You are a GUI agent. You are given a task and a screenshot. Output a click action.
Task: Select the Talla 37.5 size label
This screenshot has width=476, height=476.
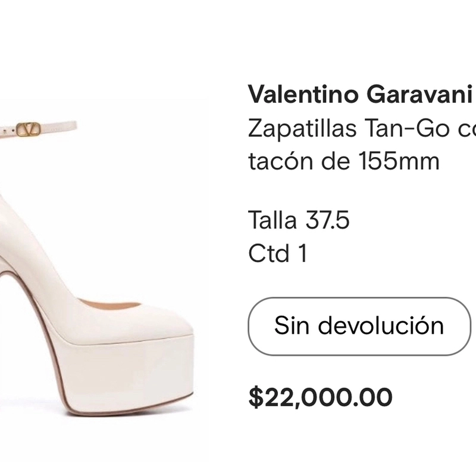click(299, 220)
